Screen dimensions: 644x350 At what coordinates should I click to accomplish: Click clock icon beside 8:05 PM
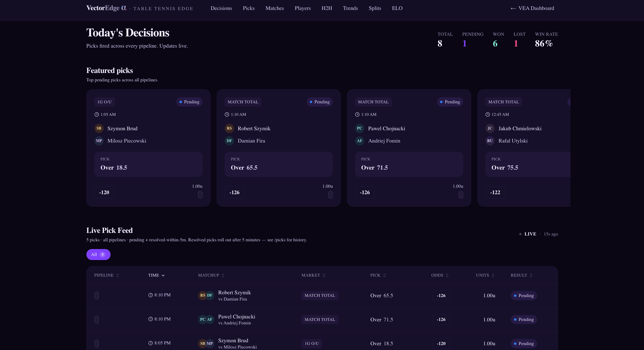tap(150, 343)
